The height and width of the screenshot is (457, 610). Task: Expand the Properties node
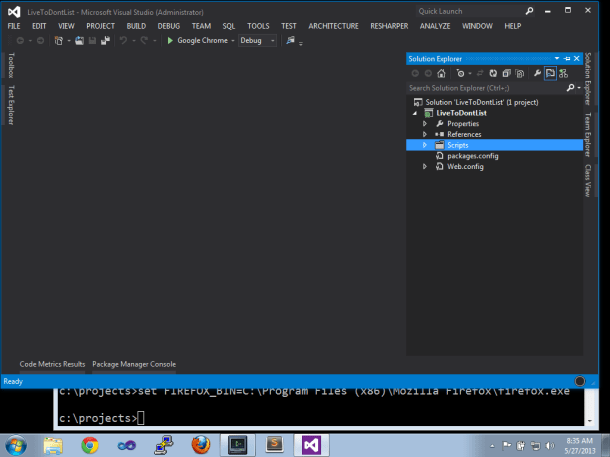(x=425, y=124)
